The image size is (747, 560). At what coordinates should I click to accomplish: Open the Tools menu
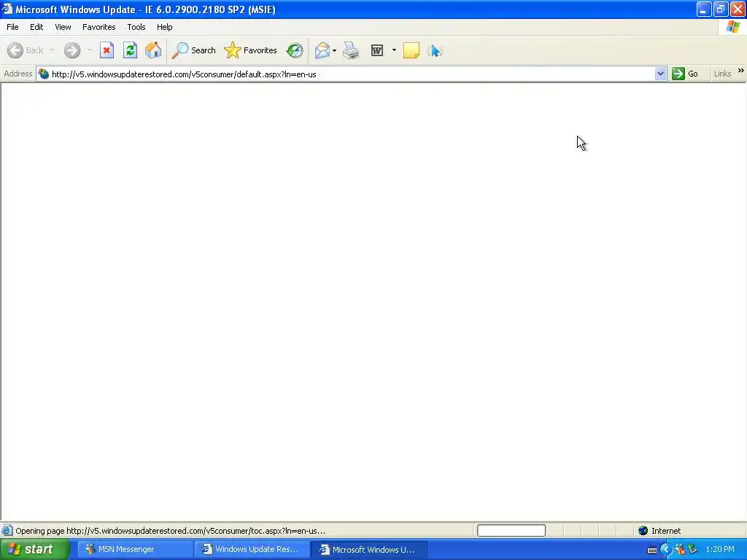(136, 27)
